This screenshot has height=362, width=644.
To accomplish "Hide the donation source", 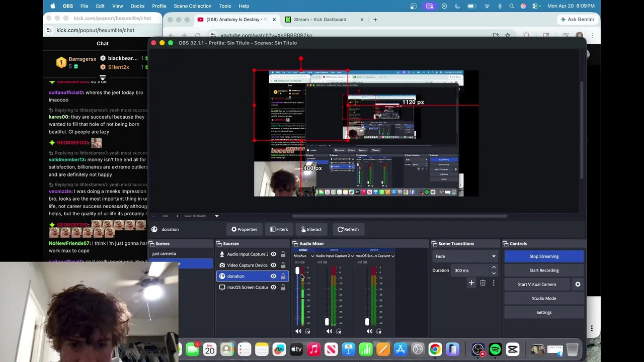I will click(x=273, y=277).
